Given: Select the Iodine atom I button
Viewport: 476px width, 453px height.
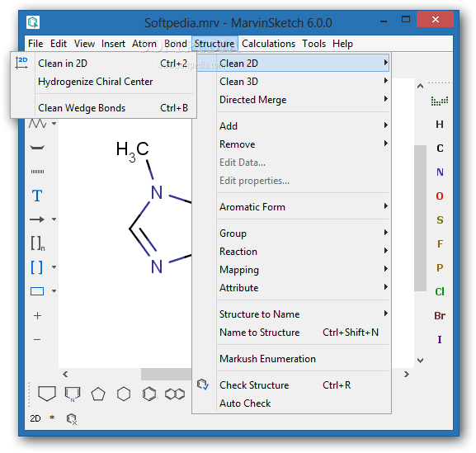Looking at the screenshot, I should click(440, 339).
